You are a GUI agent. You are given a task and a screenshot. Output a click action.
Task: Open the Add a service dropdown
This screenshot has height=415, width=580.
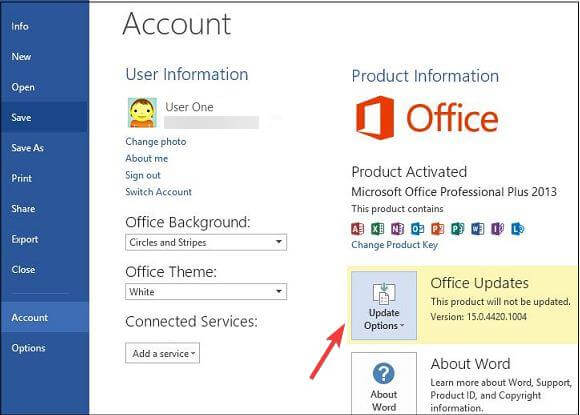point(162,353)
